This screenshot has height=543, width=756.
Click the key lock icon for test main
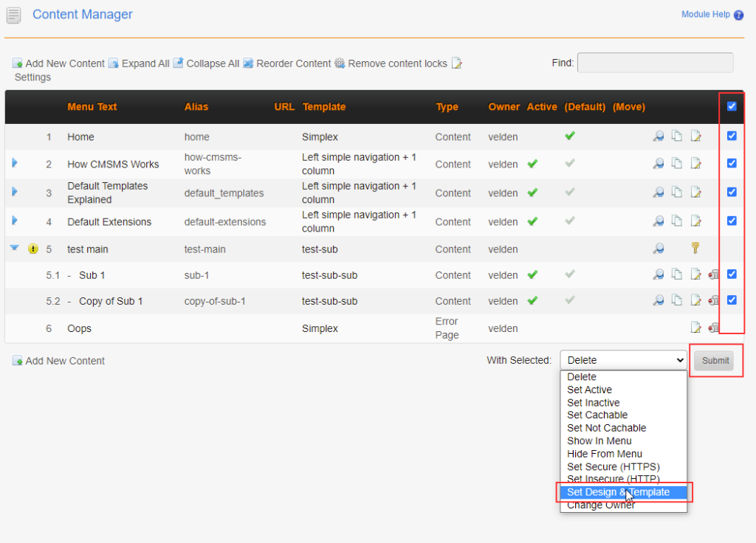(x=695, y=249)
